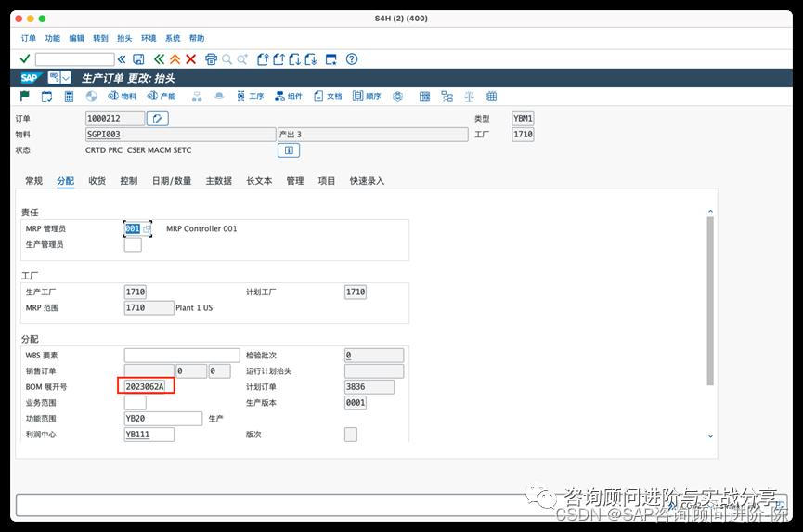Click the table icon right of the cube

424,97
